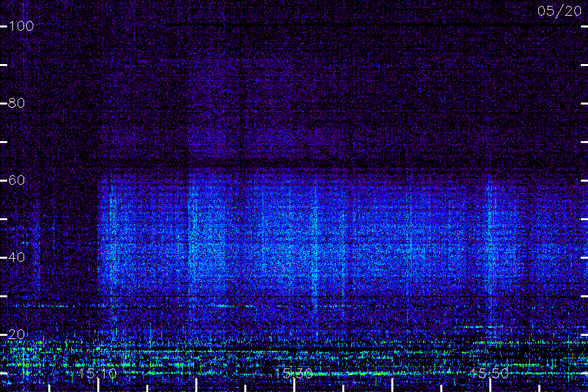Click the 05/20 date label
The height and width of the screenshot is (392, 588).
coord(559,11)
